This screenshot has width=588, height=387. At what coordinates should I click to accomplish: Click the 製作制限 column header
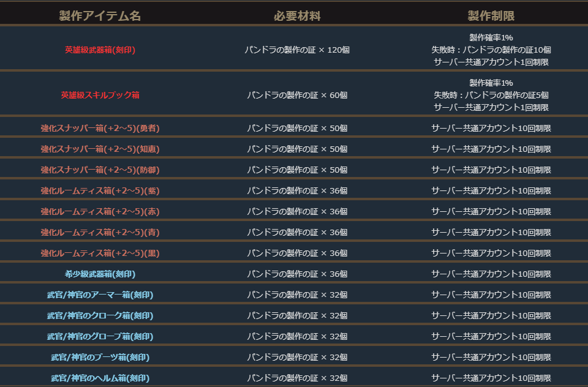click(491, 16)
